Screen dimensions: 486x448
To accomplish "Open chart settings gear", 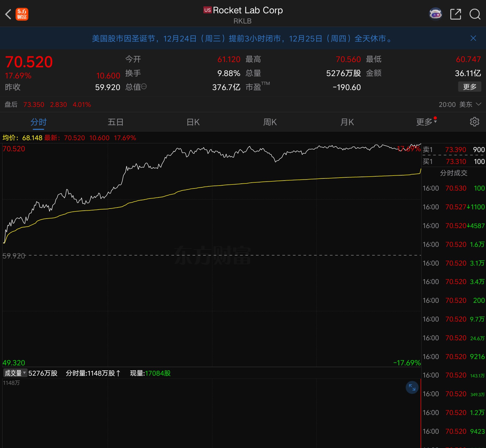I will click(x=474, y=122).
